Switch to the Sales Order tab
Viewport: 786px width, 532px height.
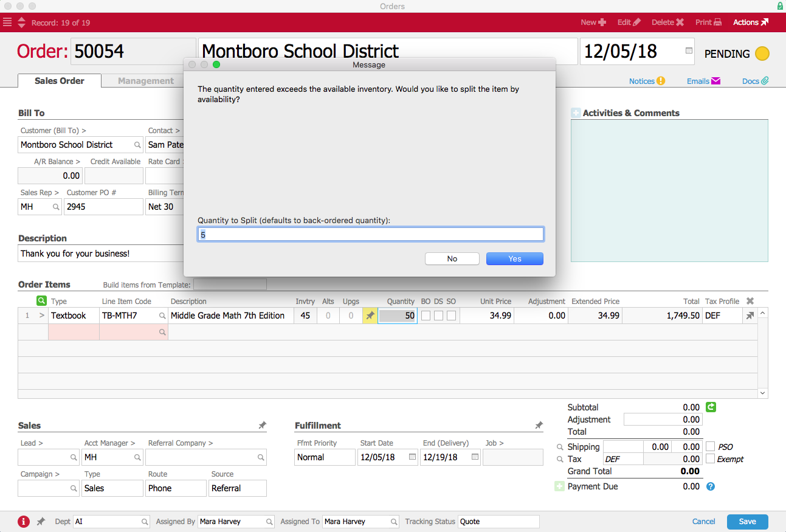[60, 81]
